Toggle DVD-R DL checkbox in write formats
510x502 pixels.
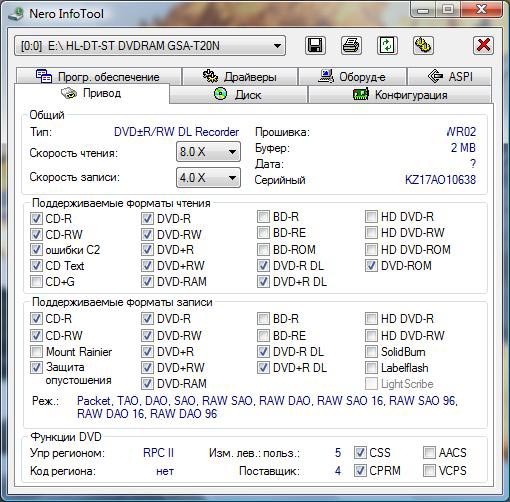pos(263,351)
